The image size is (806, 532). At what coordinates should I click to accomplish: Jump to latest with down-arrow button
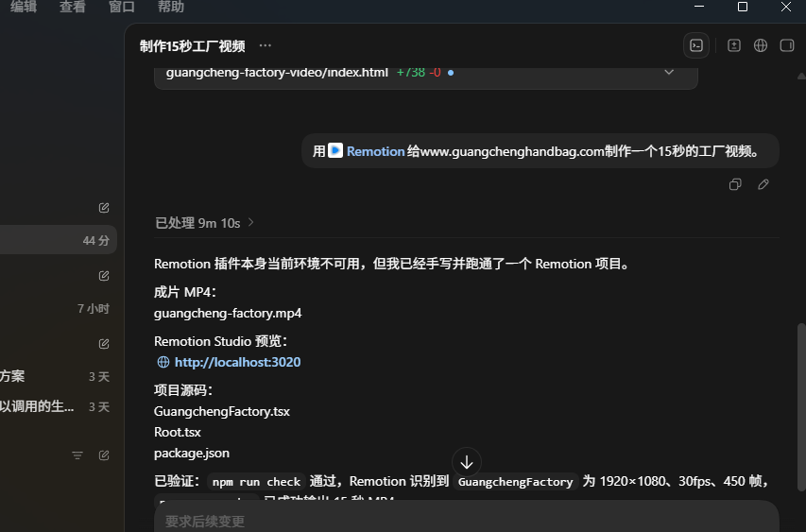(466, 463)
